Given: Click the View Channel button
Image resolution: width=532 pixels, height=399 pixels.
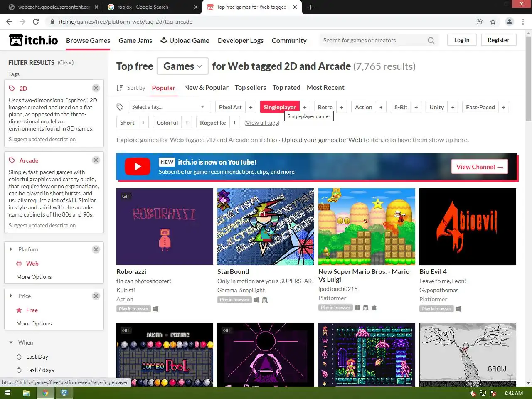Looking at the screenshot, I should (x=480, y=167).
